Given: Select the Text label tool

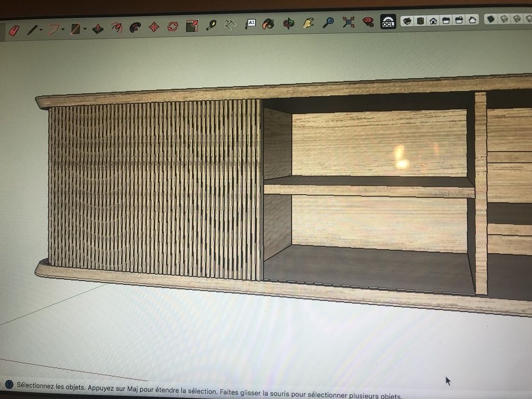Looking at the screenshot, I should click(250, 24).
